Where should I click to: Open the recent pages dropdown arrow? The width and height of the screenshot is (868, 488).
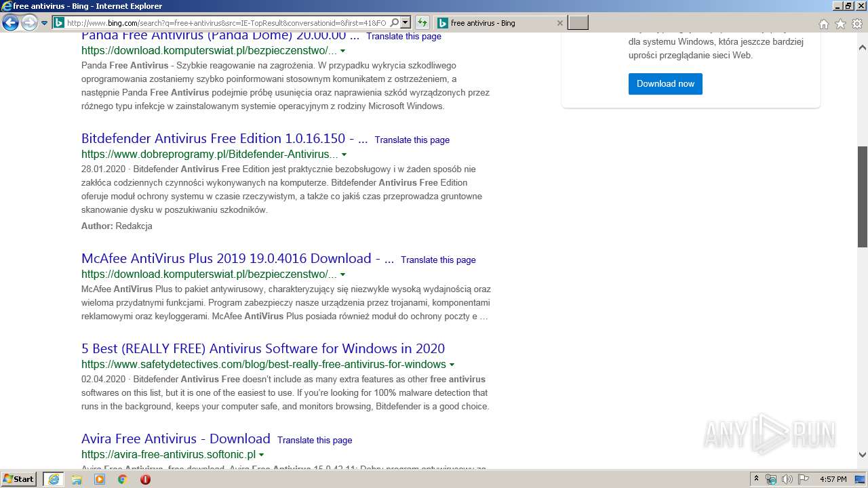(45, 23)
